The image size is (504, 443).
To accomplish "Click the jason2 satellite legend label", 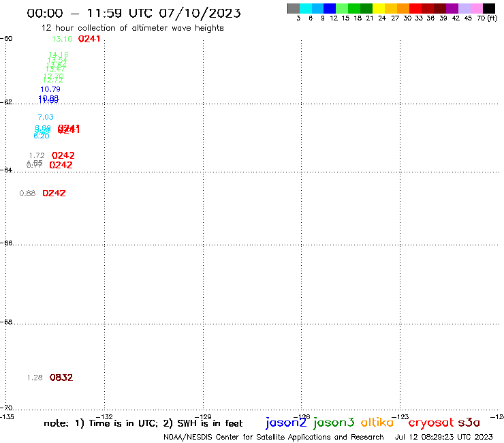I will click(286, 423).
